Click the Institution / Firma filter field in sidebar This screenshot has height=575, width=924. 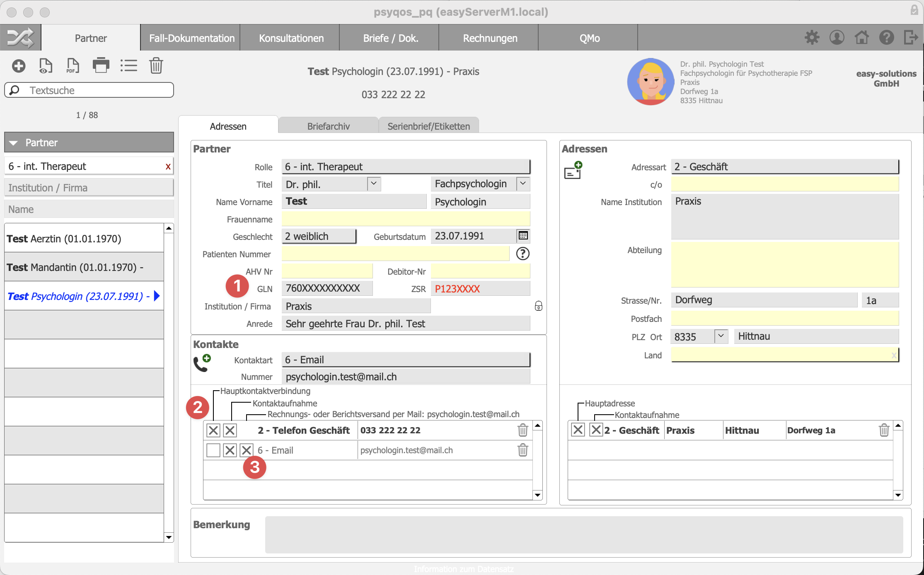point(89,188)
